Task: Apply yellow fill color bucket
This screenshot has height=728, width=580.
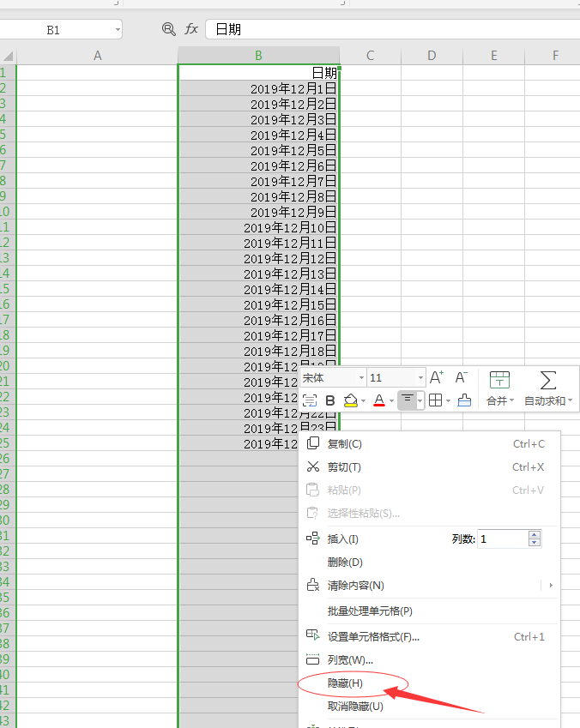Action: pos(351,400)
